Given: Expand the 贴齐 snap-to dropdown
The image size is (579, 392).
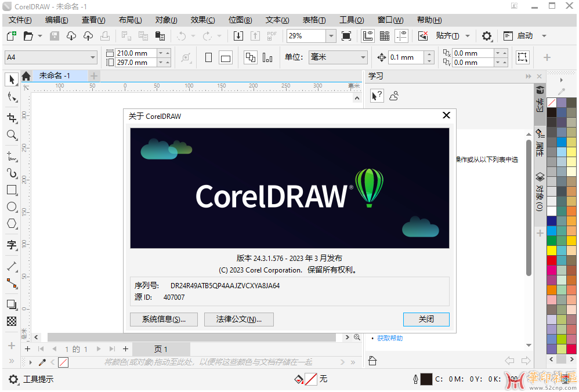Looking at the screenshot, I should tap(468, 36).
